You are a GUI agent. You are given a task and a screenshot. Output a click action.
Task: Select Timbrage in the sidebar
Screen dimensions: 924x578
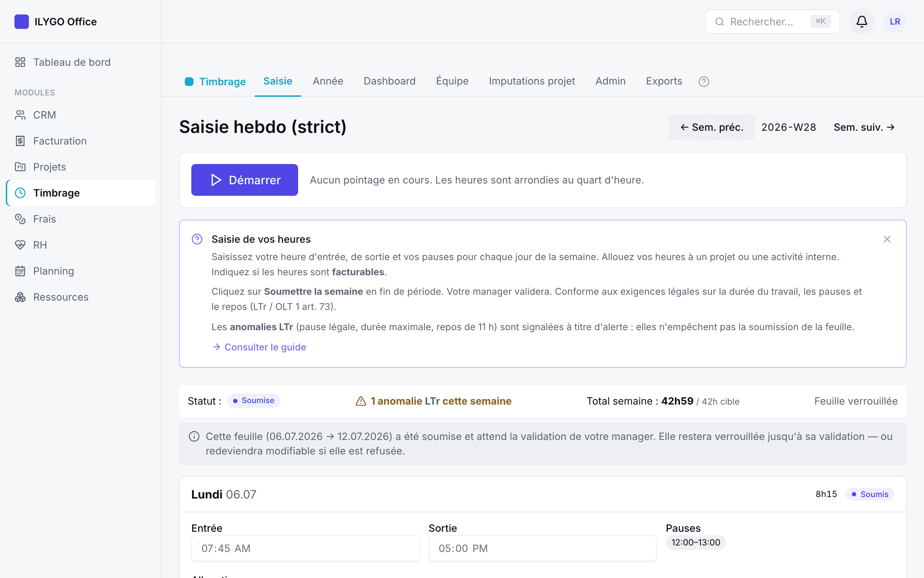[80, 193]
